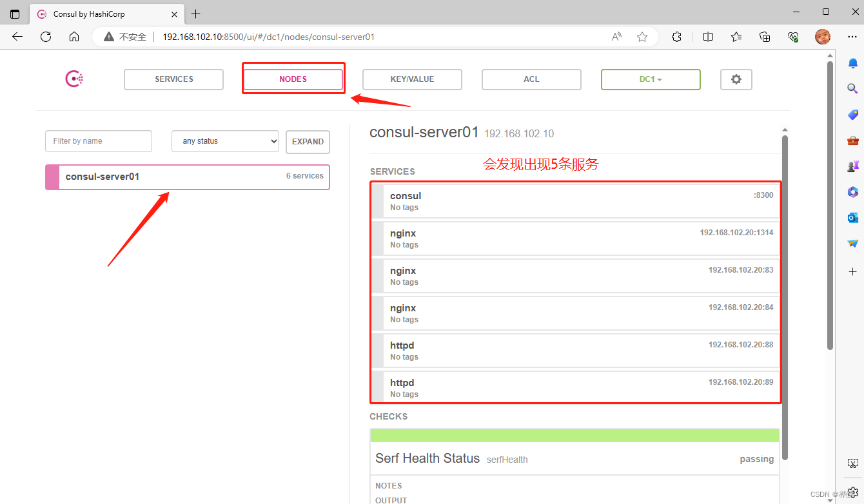Screen dimensions: 864x504
Task: Click the CHECKS section heading
Action: point(389,416)
